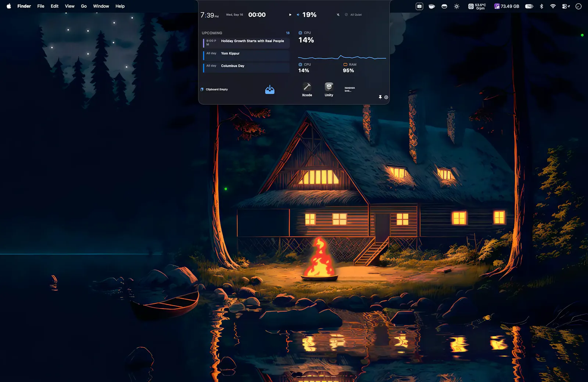Click the CPU usage line graph
This screenshot has width=588, height=382.
point(342,57)
